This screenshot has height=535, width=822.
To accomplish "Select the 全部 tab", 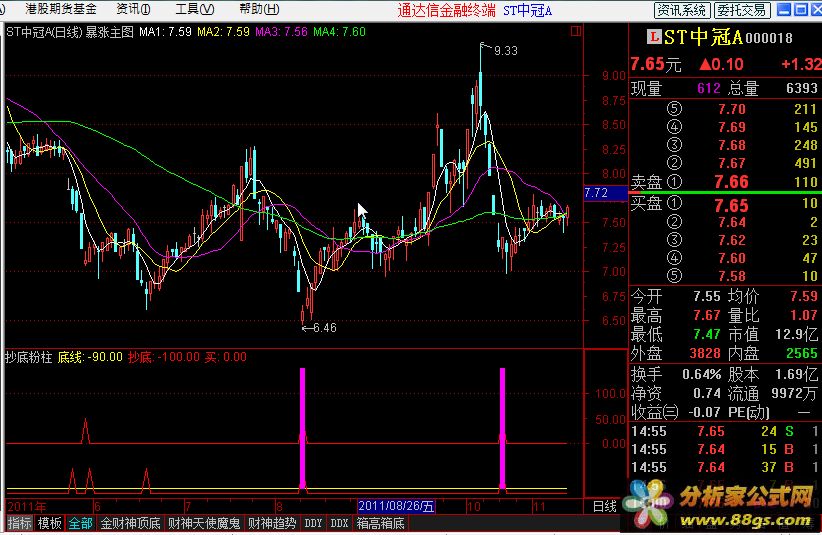I will click(80, 523).
